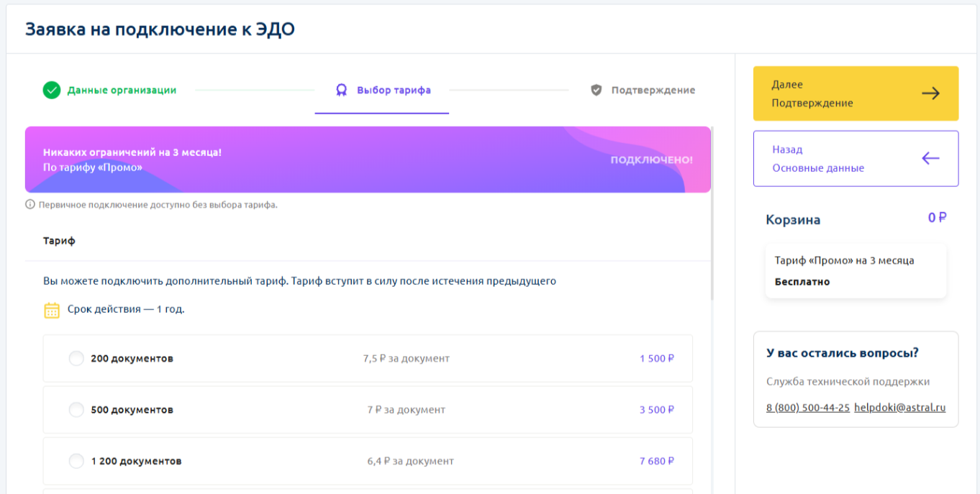Click the tariff list vertical scrollbar

(x=712, y=213)
